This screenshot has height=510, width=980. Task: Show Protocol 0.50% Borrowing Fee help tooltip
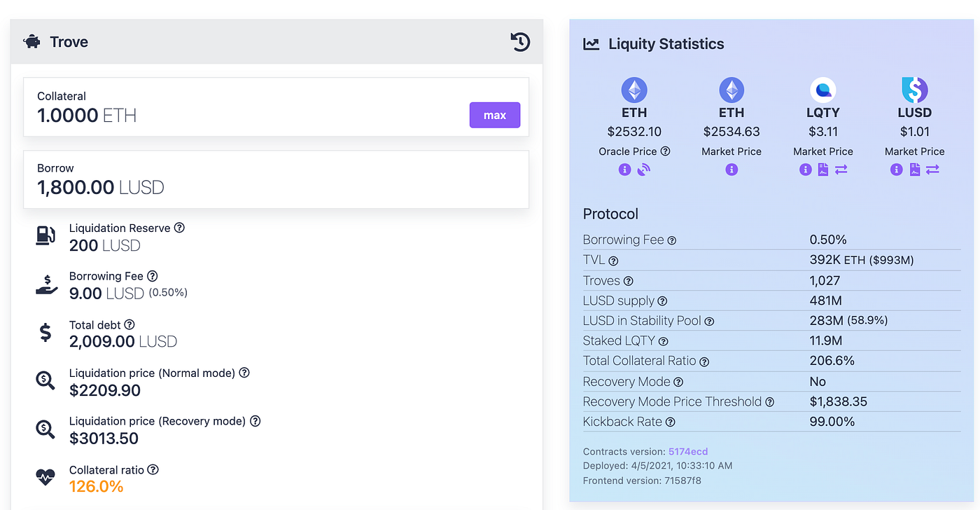(672, 240)
